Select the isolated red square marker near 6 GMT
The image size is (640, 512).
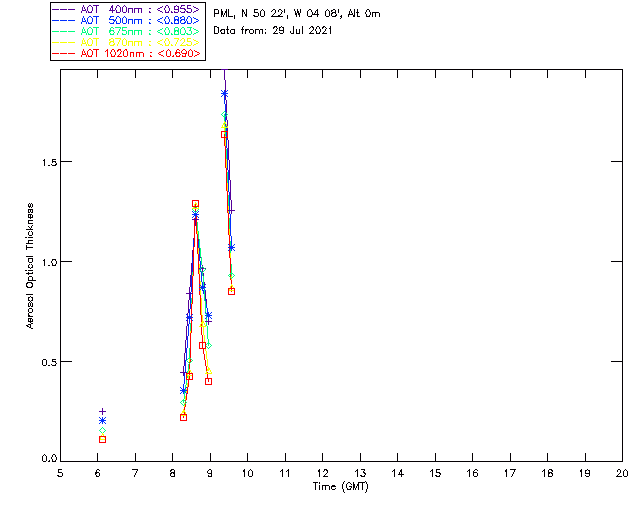coord(102,439)
